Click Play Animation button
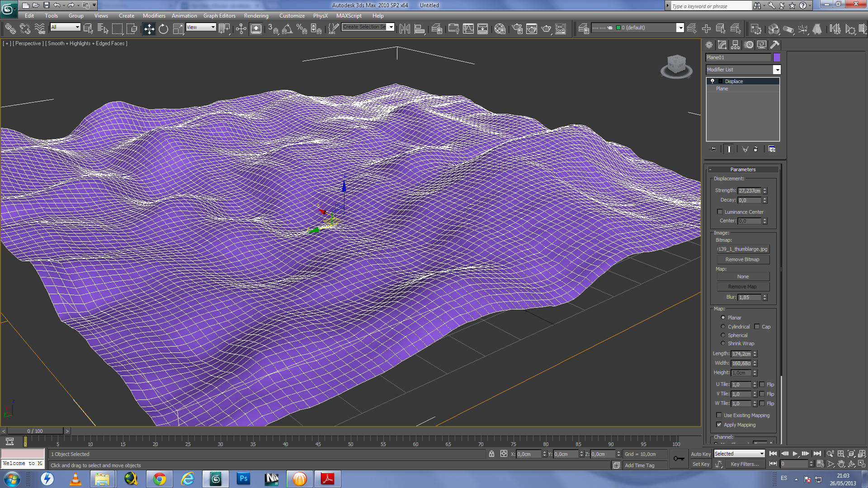This screenshot has height=488, width=868. point(795,454)
